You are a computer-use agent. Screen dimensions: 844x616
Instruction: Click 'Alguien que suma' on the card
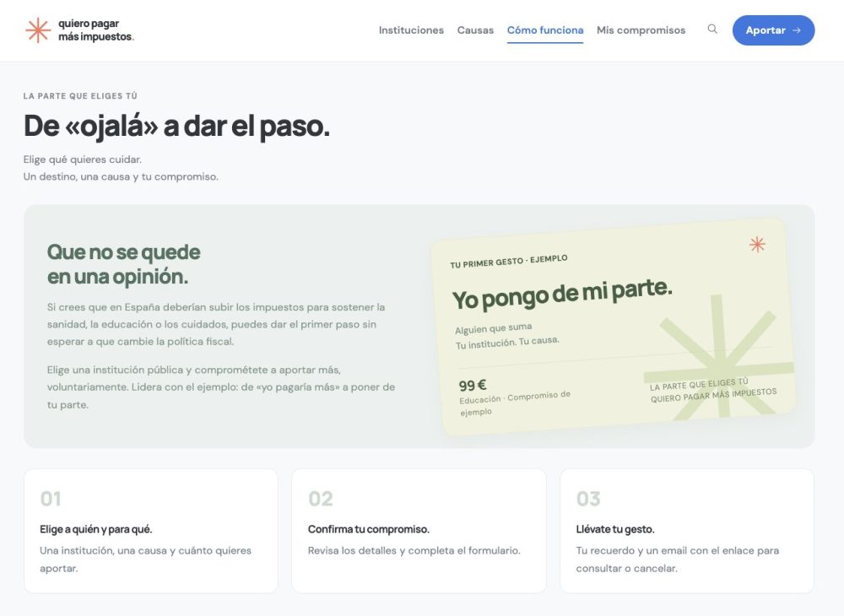pos(493,328)
